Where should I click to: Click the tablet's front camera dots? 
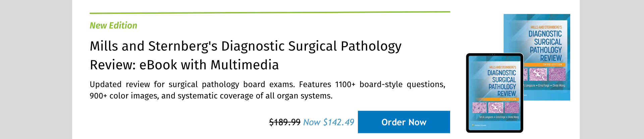(492, 54)
